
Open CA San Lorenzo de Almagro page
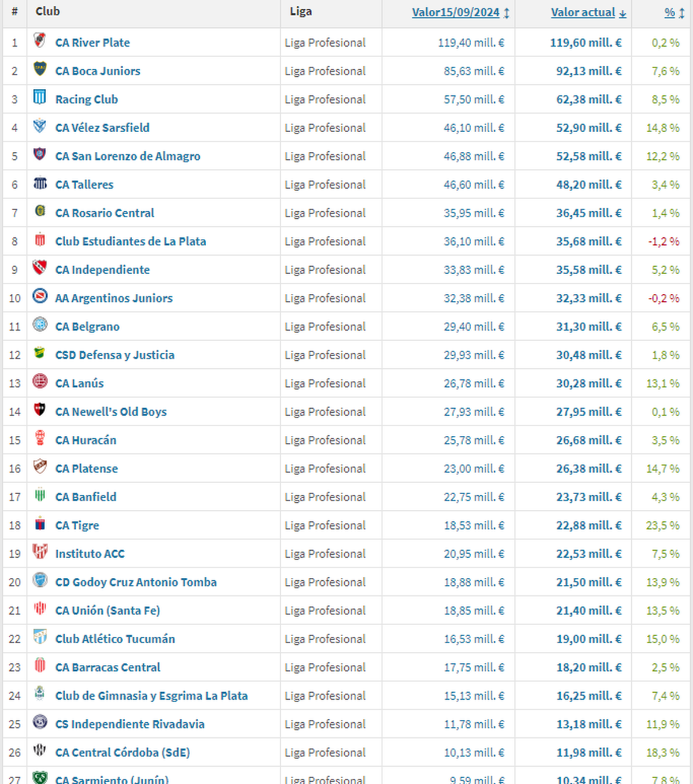coord(128,156)
